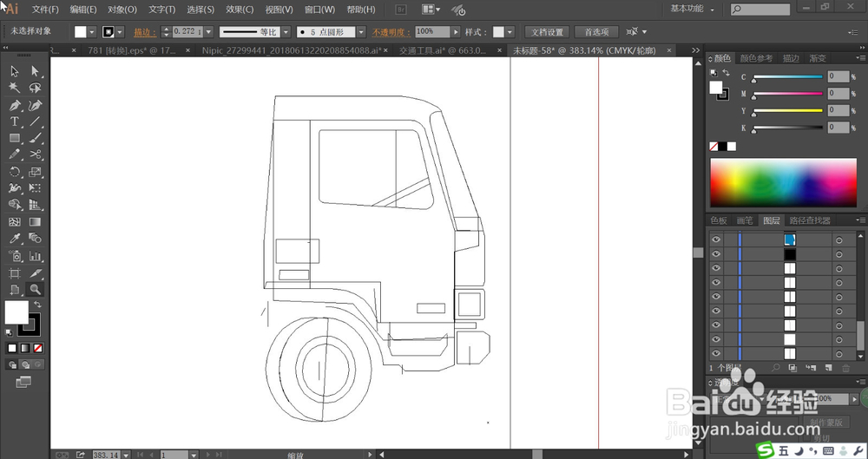Viewport: 868px width, 459px height.
Task: Create new layer in Layers panel
Action: 828,368
